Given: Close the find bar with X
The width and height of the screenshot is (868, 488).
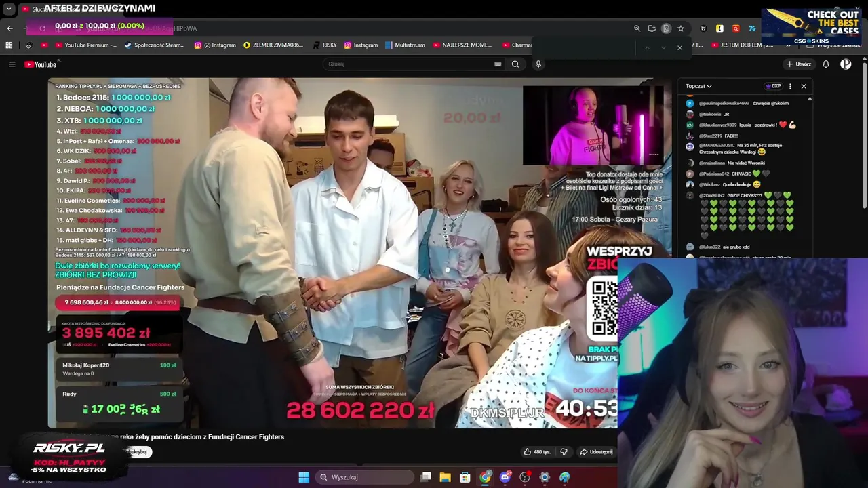Looking at the screenshot, I should (x=679, y=47).
